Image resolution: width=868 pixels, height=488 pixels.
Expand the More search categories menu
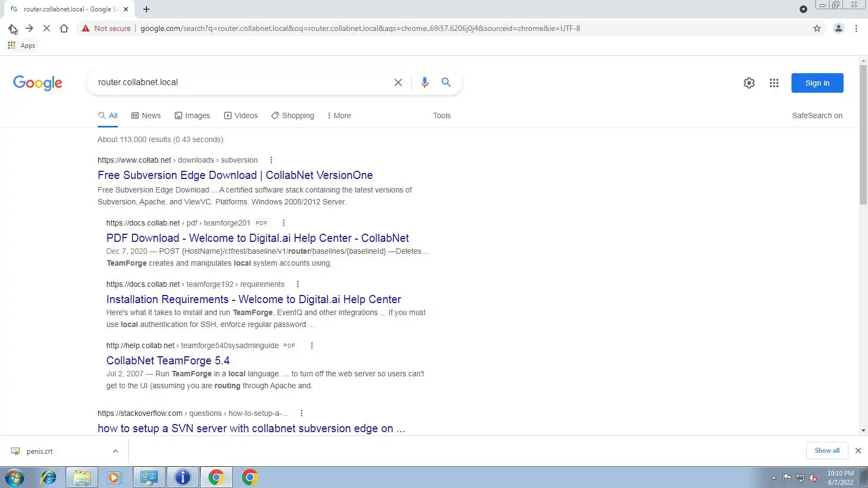point(339,115)
